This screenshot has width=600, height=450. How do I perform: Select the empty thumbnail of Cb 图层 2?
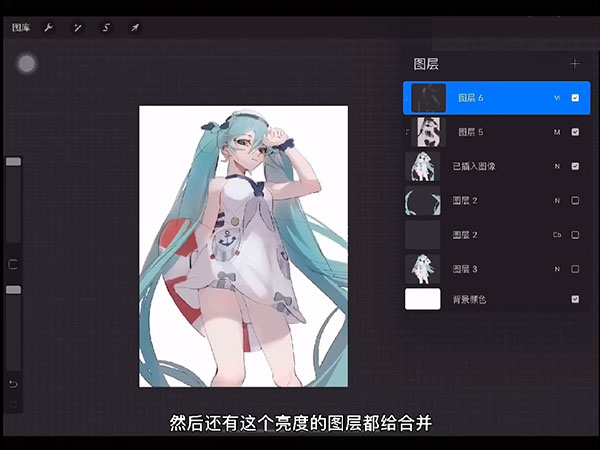point(423,235)
